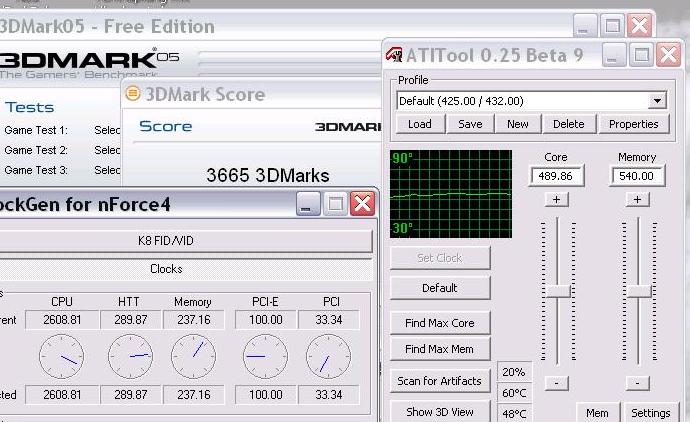The width and height of the screenshot is (690, 422).
Task: Create a New profile in ATITool
Action: (518, 124)
